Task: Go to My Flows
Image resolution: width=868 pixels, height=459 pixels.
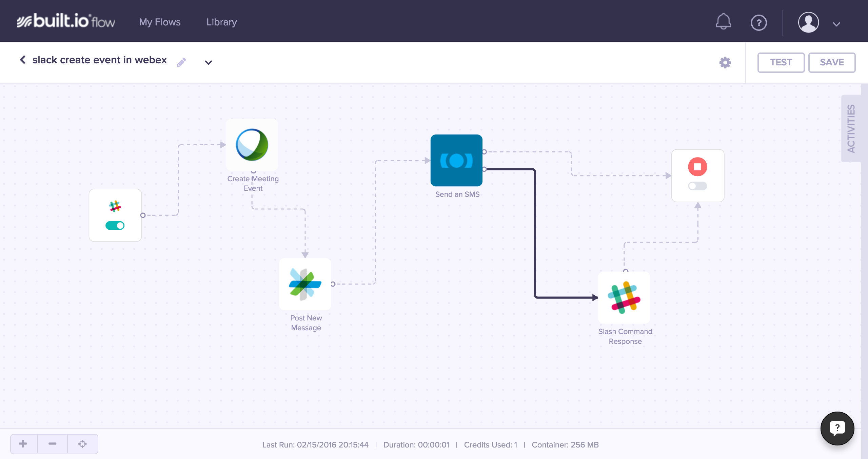Action: point(160,22)
